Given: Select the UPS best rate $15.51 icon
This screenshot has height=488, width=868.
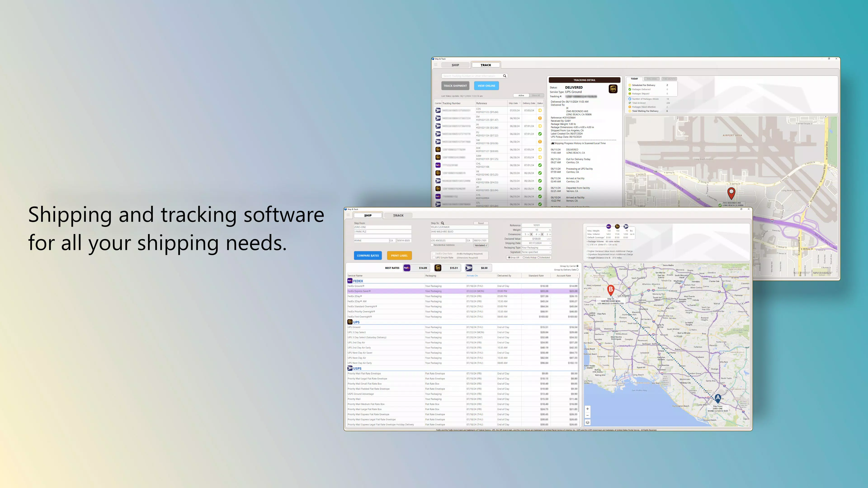Looking at the screenshot, I should [438, 268].
